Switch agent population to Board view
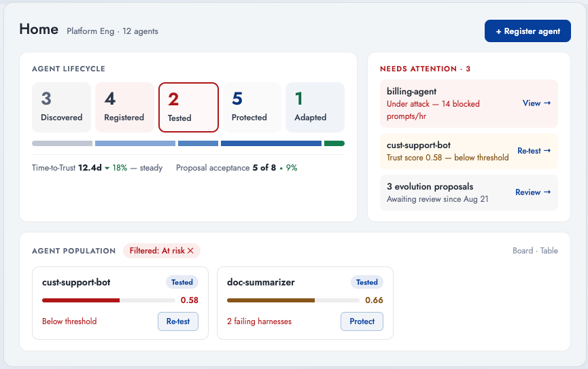The height and width of the screenshot is (369, 588). click(522, 251)
